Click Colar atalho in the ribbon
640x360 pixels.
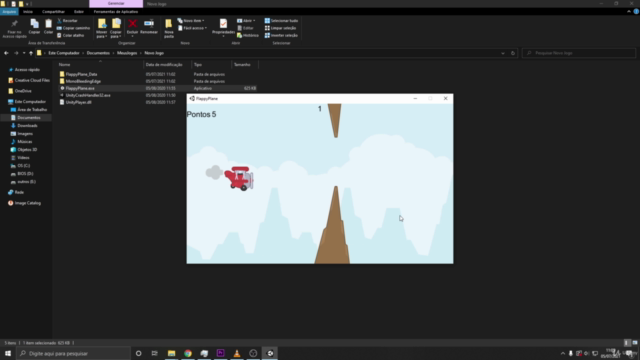[x=71, y=35]
